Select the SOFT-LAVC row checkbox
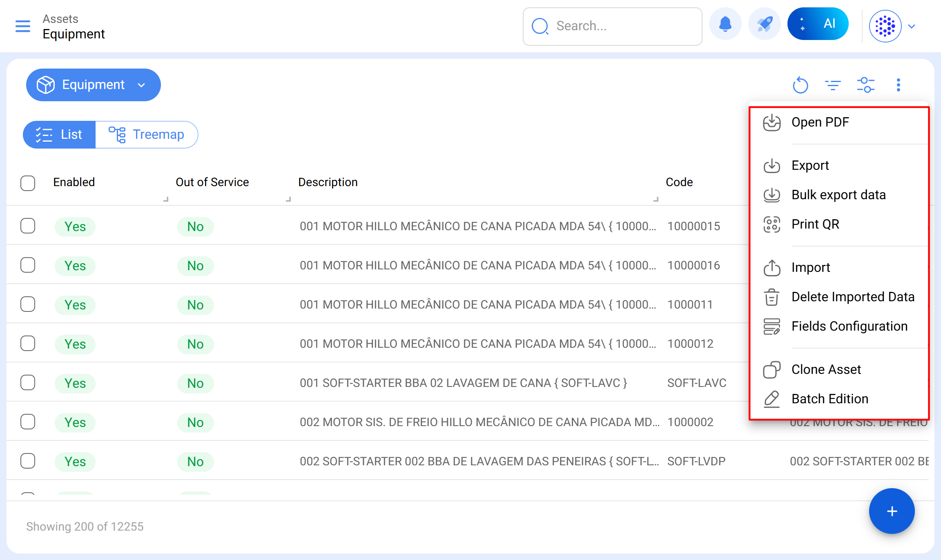 tap(28, 382)
